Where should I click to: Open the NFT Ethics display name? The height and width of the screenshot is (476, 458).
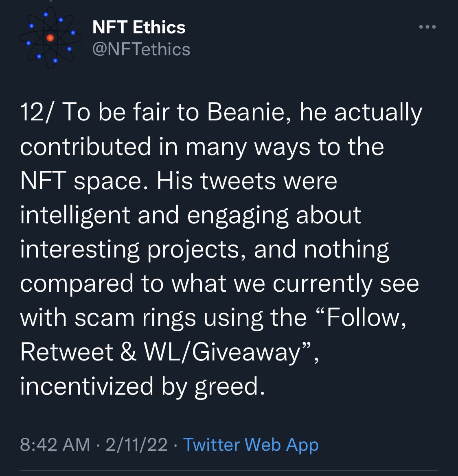click(139, 27)
